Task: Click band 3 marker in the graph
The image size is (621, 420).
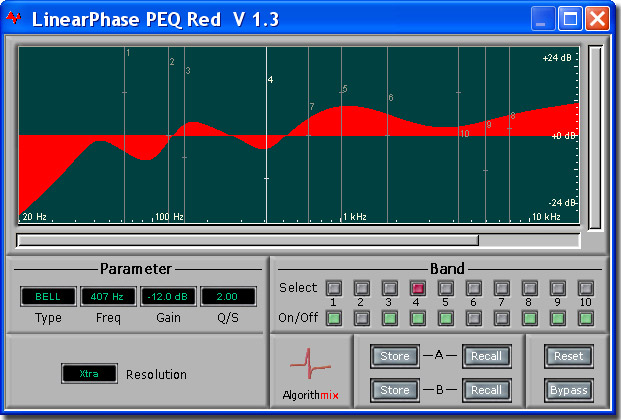Action: [x=188, y=71]
